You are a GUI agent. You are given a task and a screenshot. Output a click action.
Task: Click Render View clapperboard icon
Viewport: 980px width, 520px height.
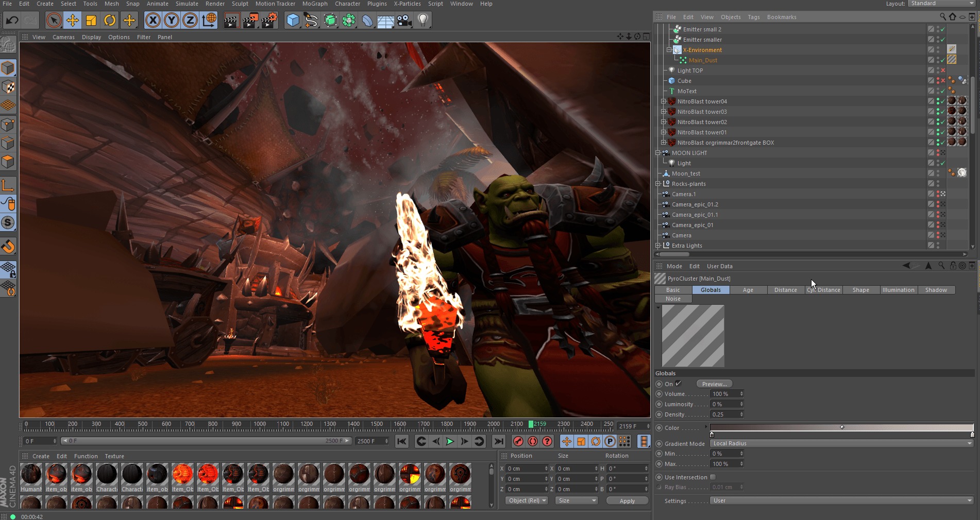(232, 21)
